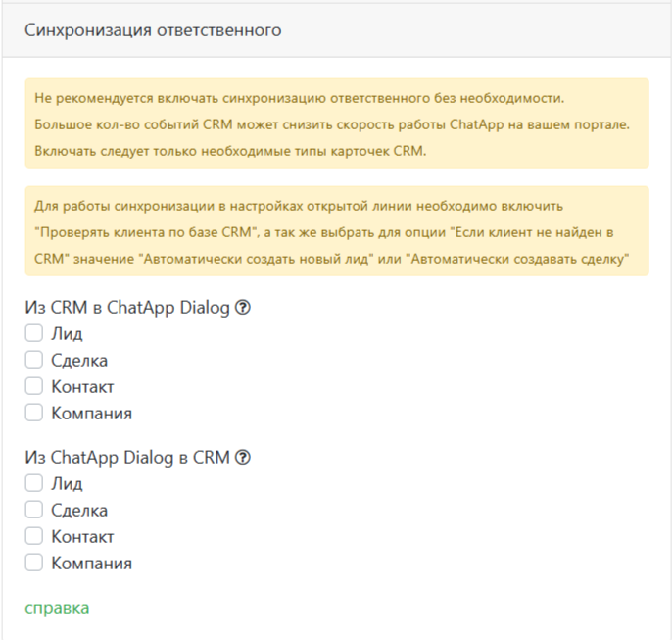Viewport: 672px width, 640px height.
Task: Check Контакт box under Из ChatApp Dialog в CRM
Action: 34,536
